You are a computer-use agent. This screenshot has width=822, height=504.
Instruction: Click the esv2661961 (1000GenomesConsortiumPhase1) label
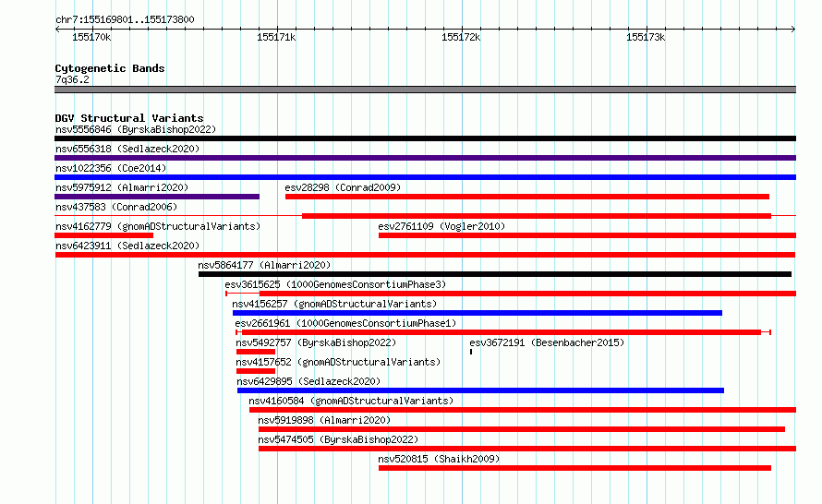[x=345, y=323]
